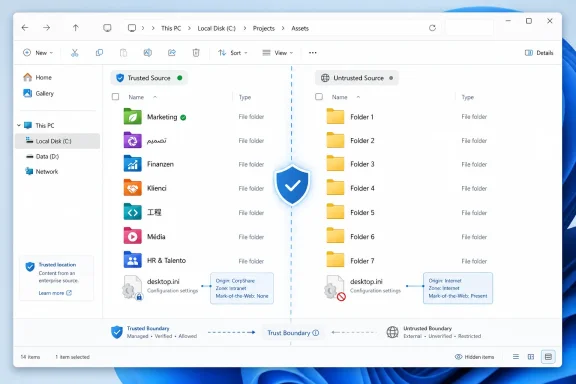Open Gallery in sidebar
The image size is (576, 384).
(39, 93)
